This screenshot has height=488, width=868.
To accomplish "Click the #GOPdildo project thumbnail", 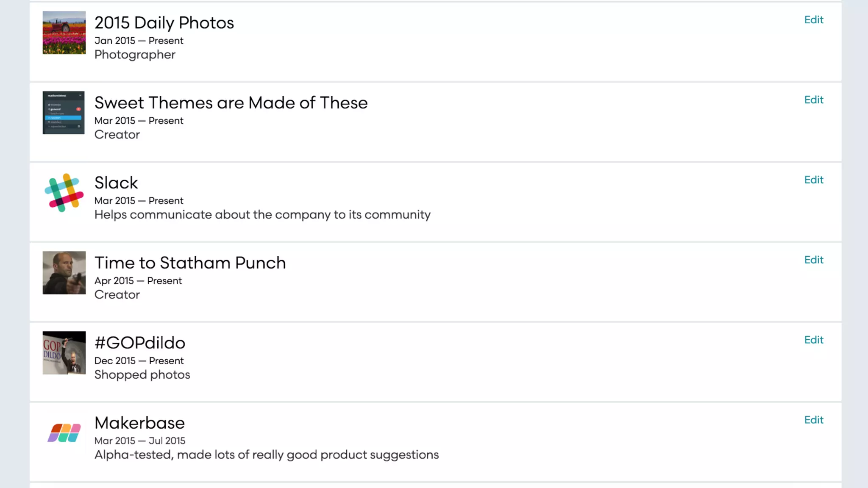I will [x=64, y=353].
